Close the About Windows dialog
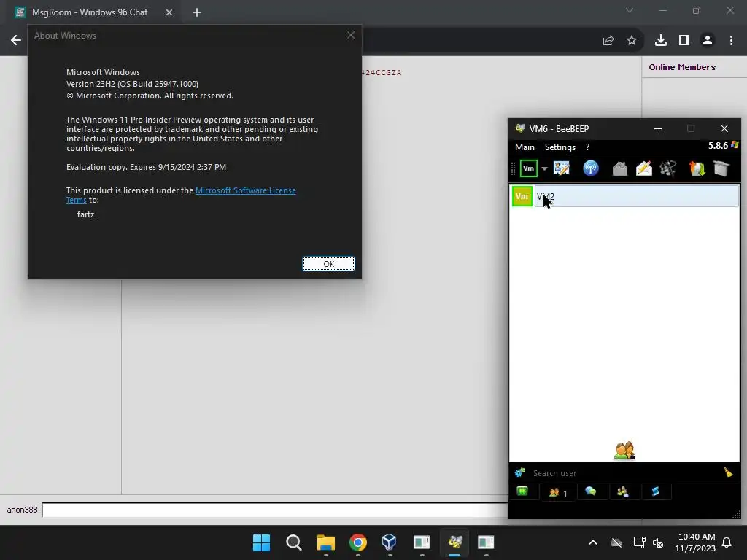This screenshot has width=747, height=560. (351, 35)
